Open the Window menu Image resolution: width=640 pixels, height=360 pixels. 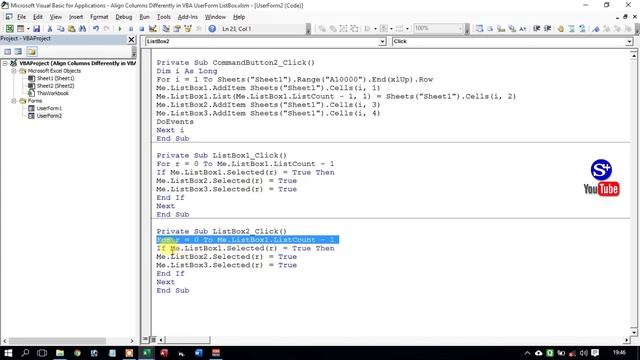tap(215, 17)
